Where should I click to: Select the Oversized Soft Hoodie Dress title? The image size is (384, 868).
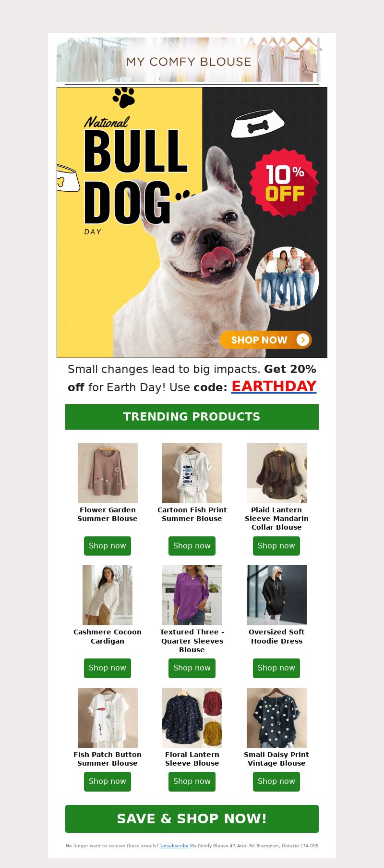(x=276, y=636)
